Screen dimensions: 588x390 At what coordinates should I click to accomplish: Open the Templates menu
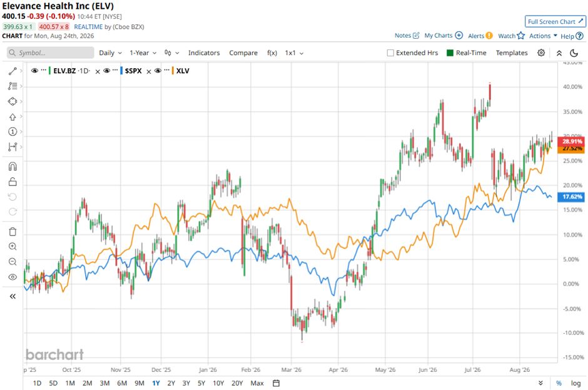[512, 53]
